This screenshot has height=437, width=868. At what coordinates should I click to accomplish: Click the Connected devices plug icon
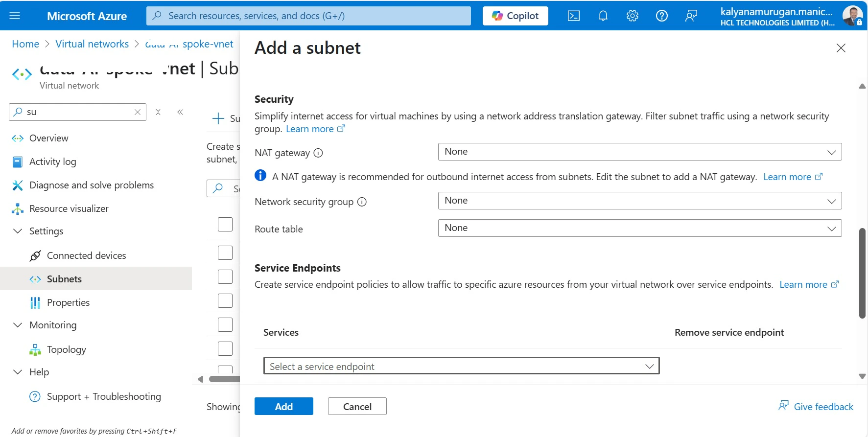pos(35,255)
